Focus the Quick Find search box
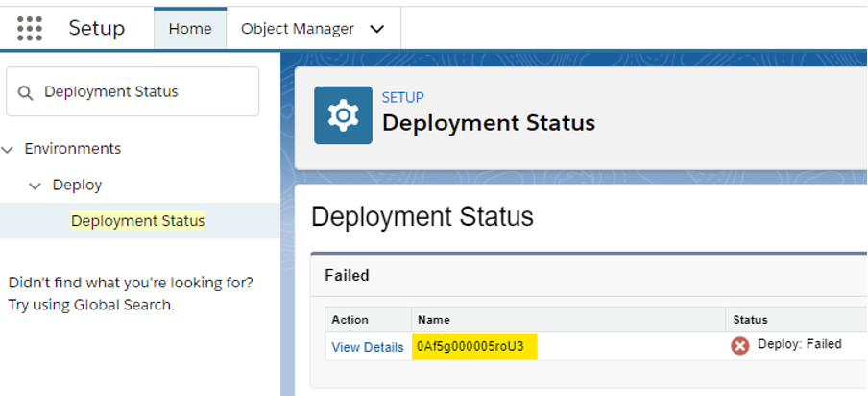This screenshot has height=396, width=868. (144, 92)
